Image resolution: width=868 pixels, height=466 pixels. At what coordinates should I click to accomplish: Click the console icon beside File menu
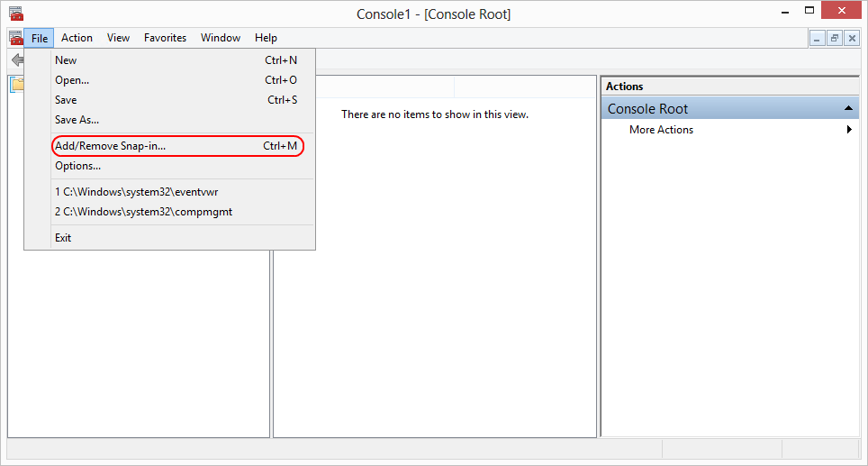point(15,38)
